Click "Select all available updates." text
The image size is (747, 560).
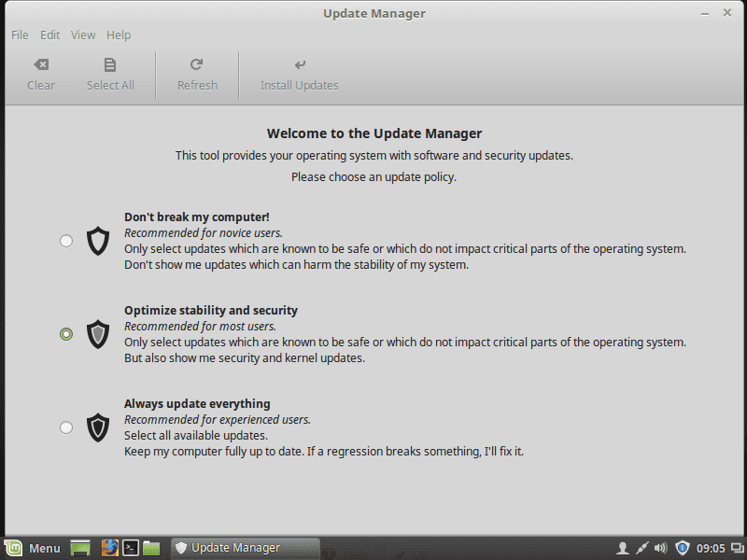196,436
